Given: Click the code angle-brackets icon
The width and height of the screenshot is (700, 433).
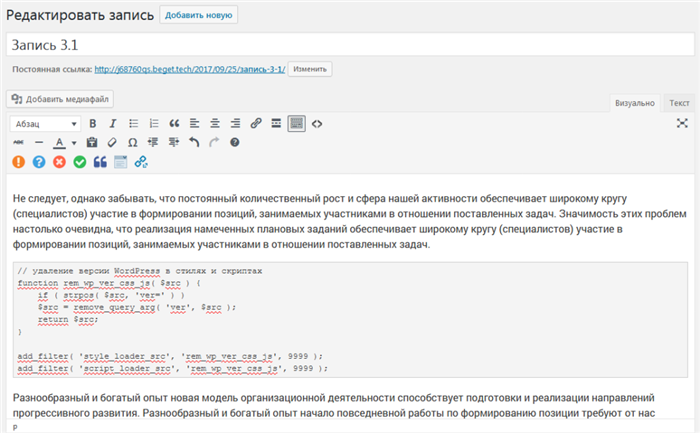Looking at the screenshot, I should point(317,124).
